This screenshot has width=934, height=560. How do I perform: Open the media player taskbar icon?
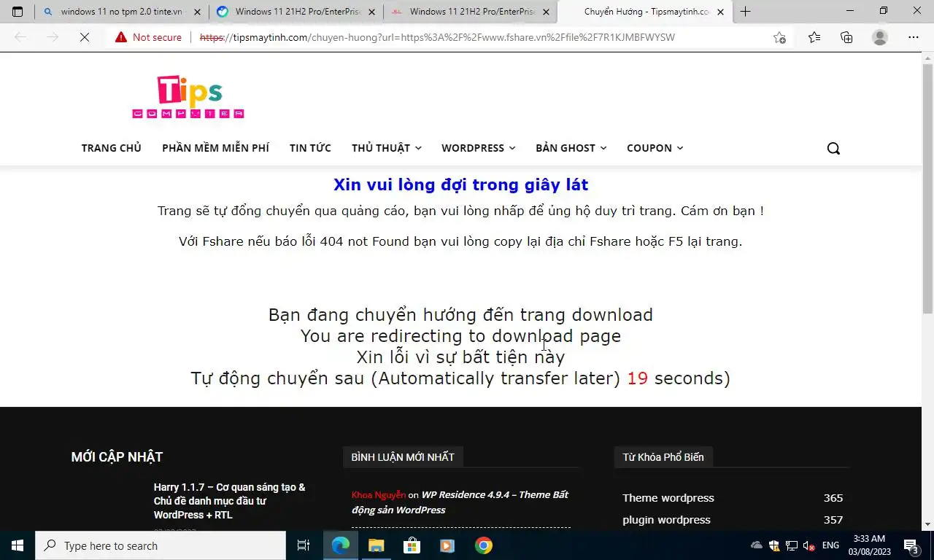pyautogui.click(x=447, y=545)
